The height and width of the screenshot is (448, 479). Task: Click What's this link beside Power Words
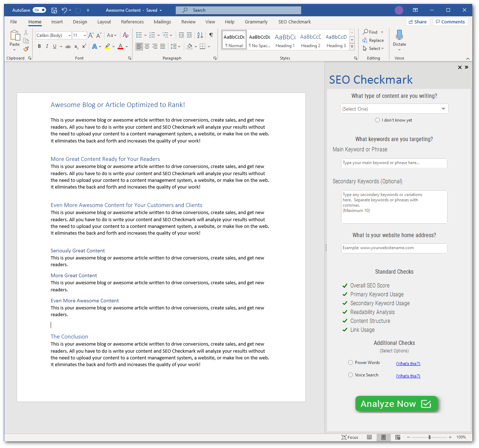point(408,364)
